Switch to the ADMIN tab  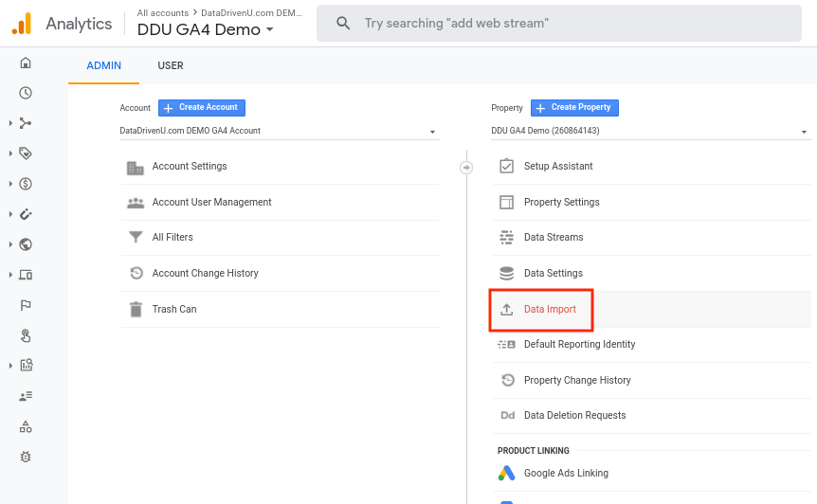pos(103,65)
